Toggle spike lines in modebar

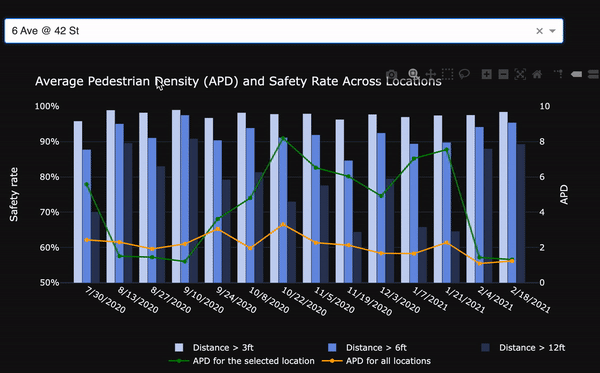(x=558, y=74)
